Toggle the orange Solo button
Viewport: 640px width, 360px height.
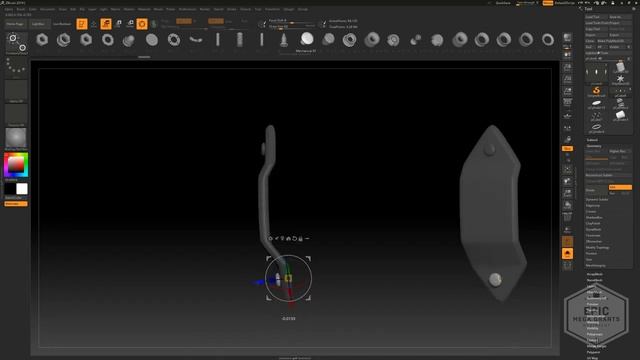(567, 254)
